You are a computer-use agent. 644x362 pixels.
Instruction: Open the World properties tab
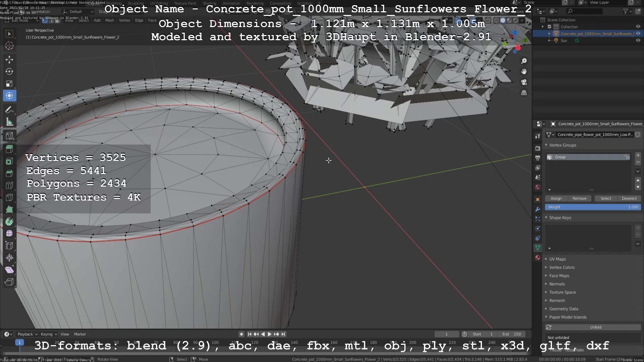tap(537, 187)
